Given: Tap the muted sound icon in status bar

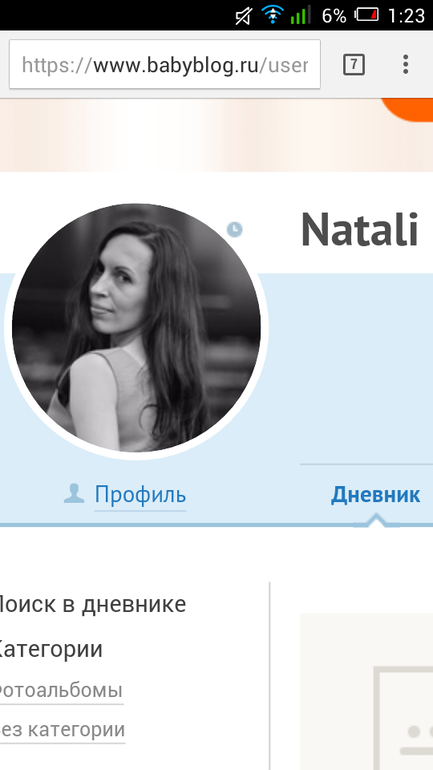Looking at the screenshot, I should pyautogui.click(x=244, y=15).
